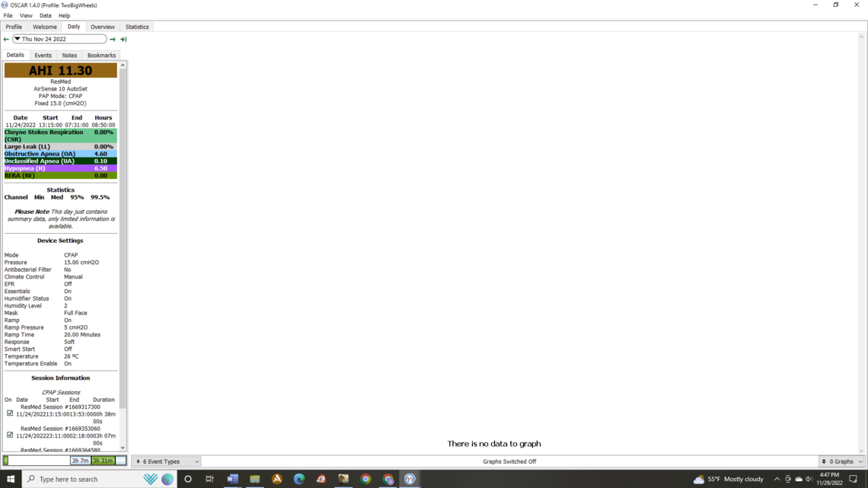Click the 3h 7m session bar segment
The width and height of the screenshot is (868, 488).
coord(80,461)
